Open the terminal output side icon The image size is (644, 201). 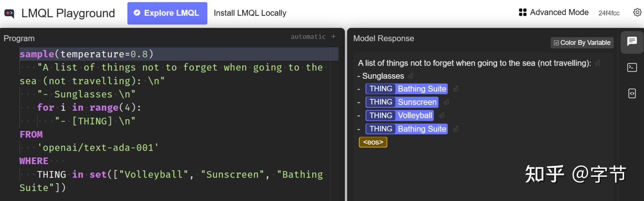pos(632,67)
